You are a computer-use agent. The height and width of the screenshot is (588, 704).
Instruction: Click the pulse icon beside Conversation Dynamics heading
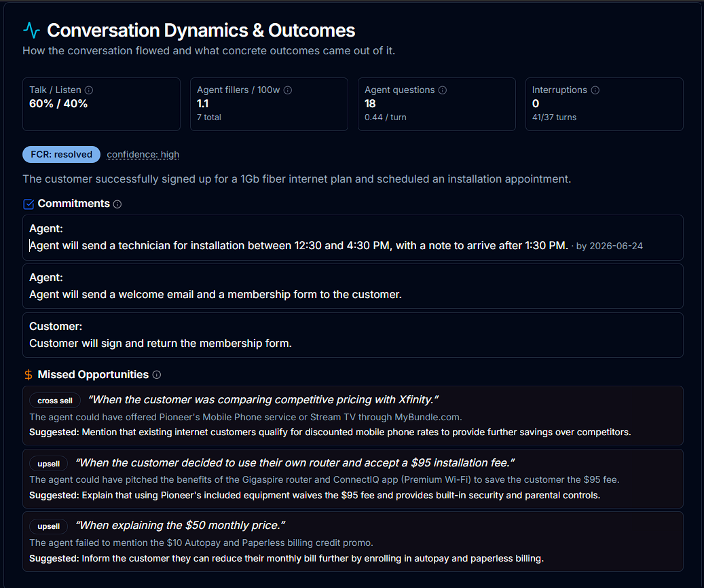(x=31, y=30)
